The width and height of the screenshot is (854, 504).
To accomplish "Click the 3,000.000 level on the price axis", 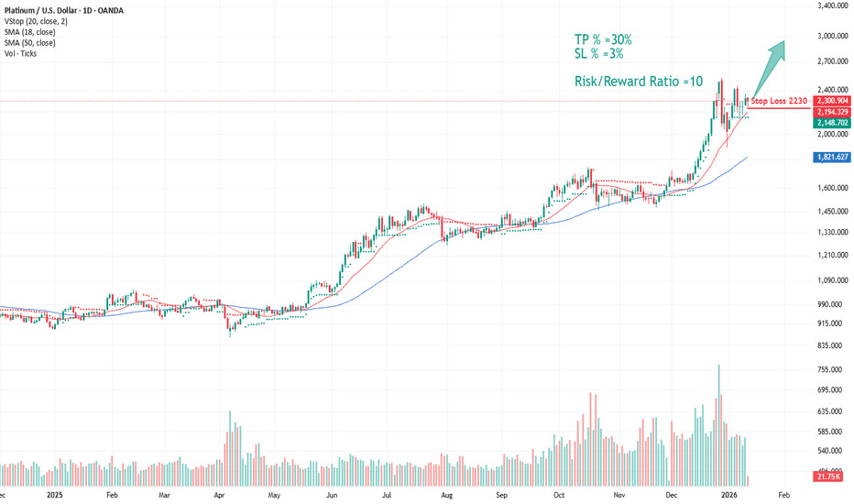I will (832, 37).
